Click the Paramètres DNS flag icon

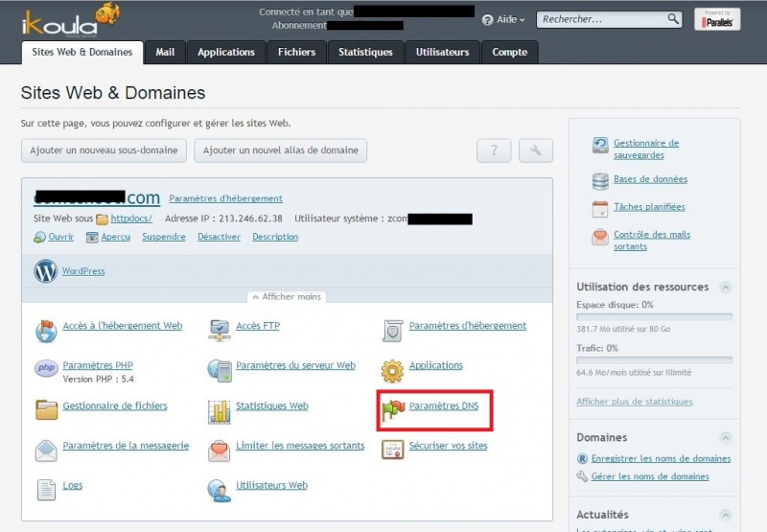tap(393, 409)
